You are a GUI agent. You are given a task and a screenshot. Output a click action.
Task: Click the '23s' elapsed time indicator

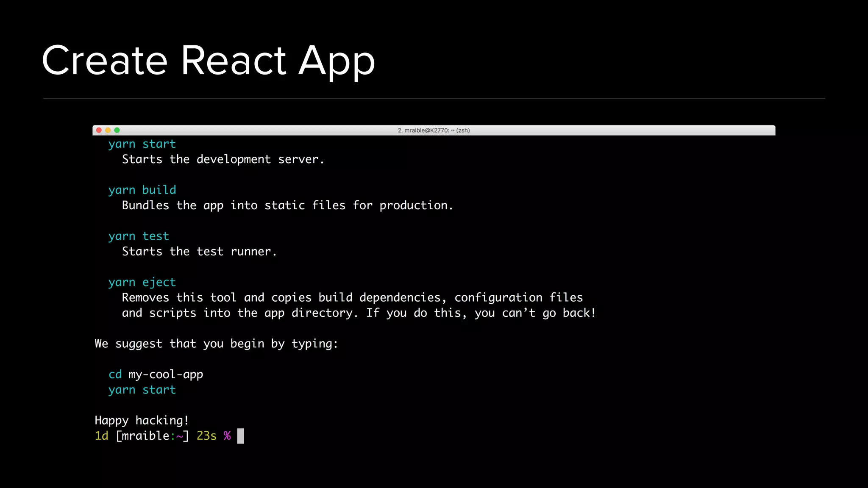(x=206, y=436)
